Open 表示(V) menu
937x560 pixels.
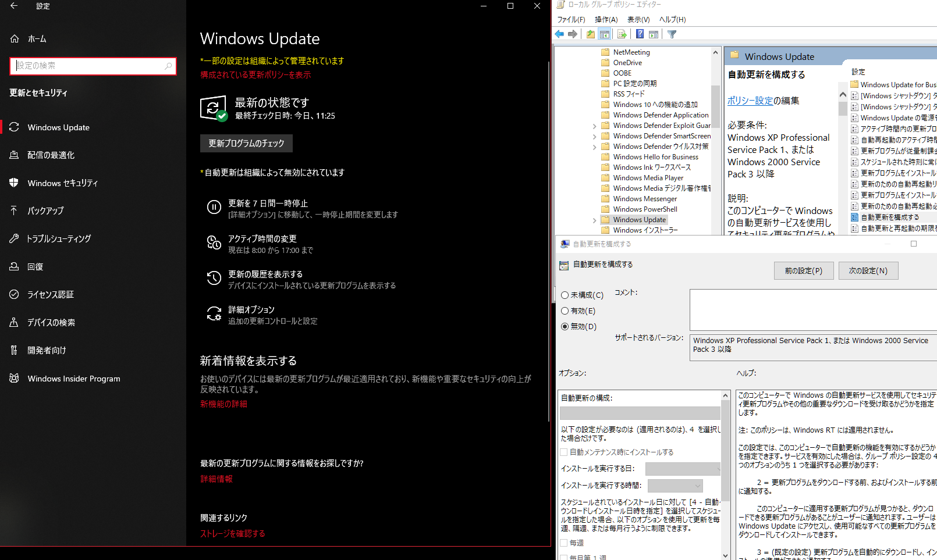[638, 20]
